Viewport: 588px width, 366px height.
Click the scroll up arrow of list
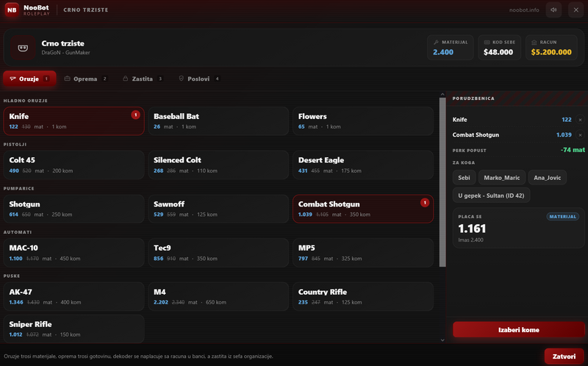tap(442, 95)
